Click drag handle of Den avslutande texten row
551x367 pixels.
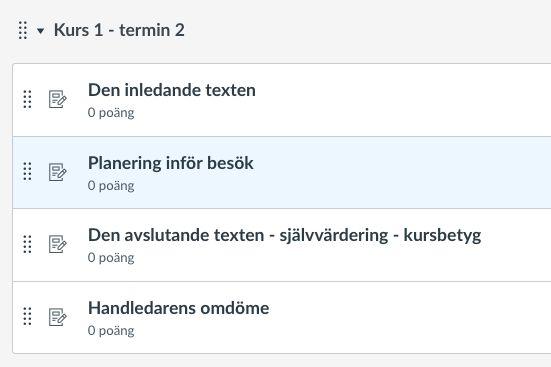(27, 244)
